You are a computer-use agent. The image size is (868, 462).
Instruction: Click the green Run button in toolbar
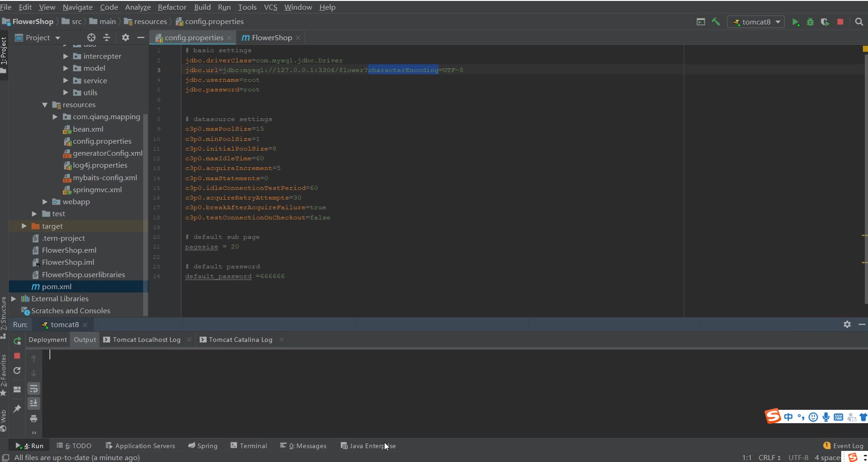point(795,22)
